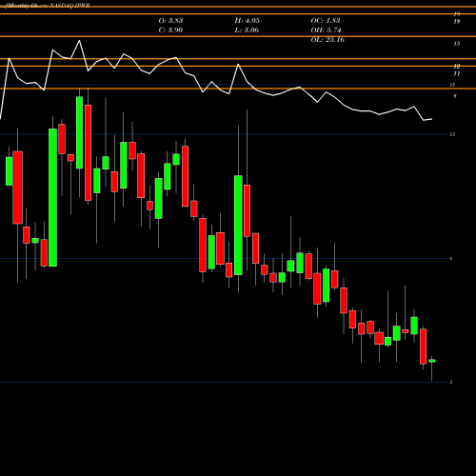Click the 18 price axis label

click(x=457, y=22)
